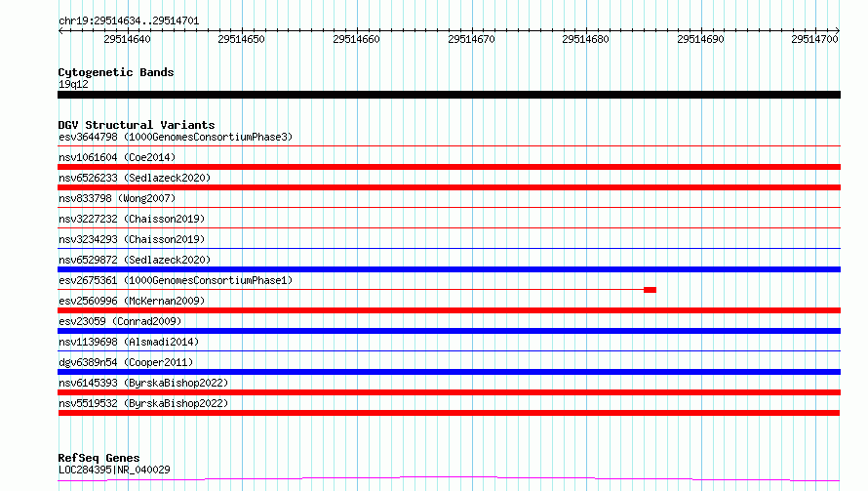Click ruler position 29514680
The width and height of the screenshot is (868, 491).
[586, 39]
